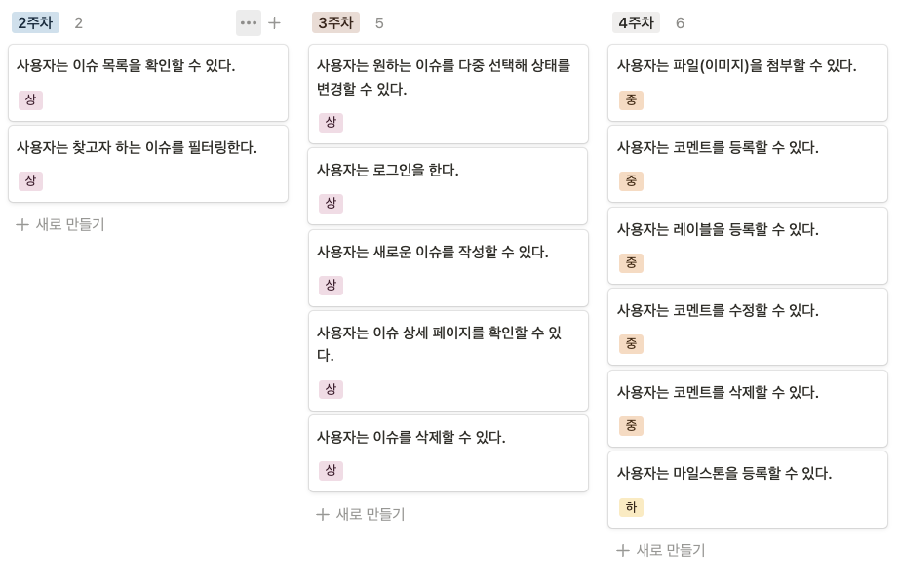This screenshot has width=899, height=588.
Task: Add a card with the 2주차 header plus icon
Action: (275, 23)
